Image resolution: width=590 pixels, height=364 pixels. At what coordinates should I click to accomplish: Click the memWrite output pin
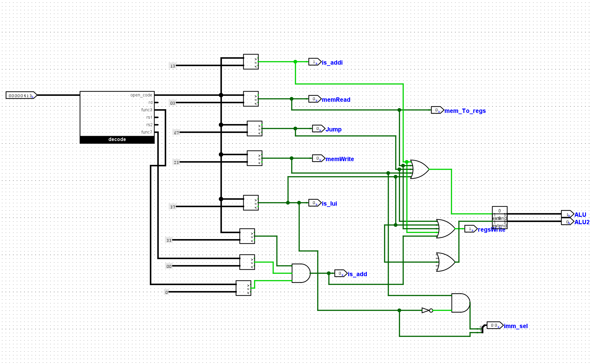click(x=319, y=159)
